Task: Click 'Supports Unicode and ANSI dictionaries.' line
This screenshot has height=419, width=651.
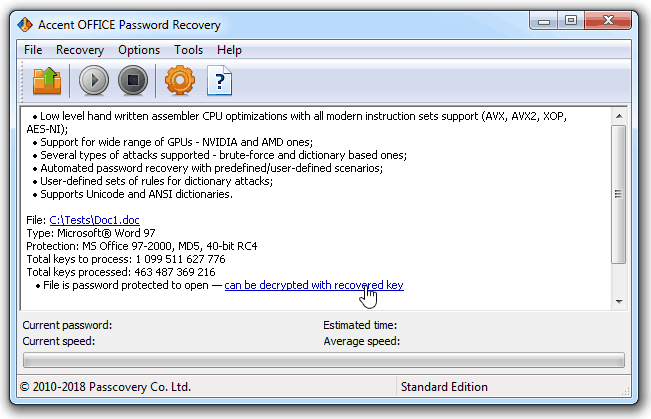Action: (133, 194)
